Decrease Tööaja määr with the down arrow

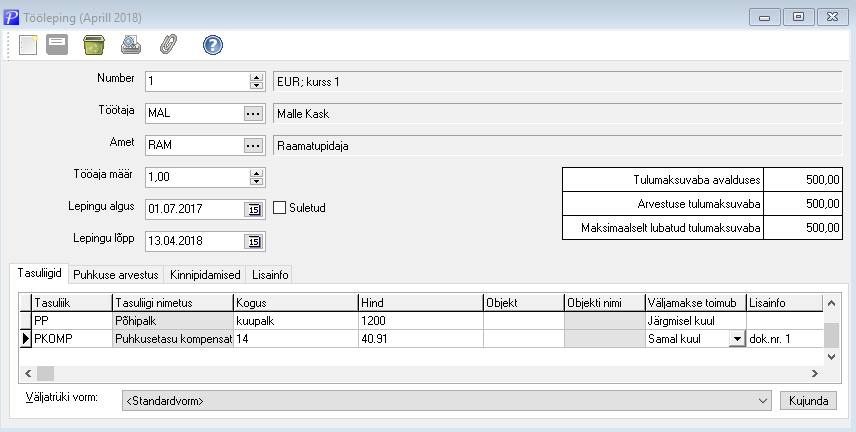point(256,181)
